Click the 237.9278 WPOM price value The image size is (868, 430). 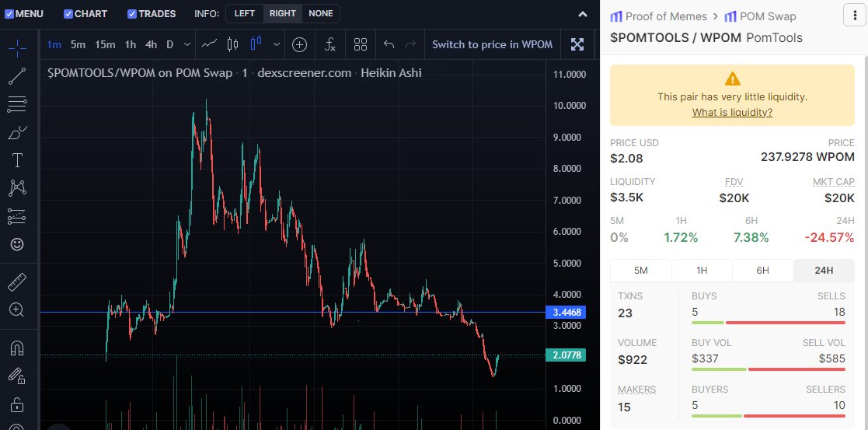click(807, 157)
